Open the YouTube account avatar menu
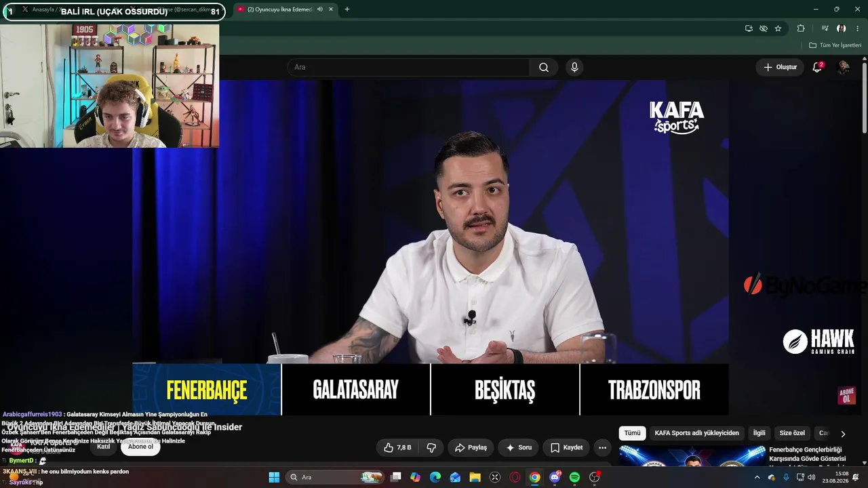868x488 pixels. tap(844, 67)
